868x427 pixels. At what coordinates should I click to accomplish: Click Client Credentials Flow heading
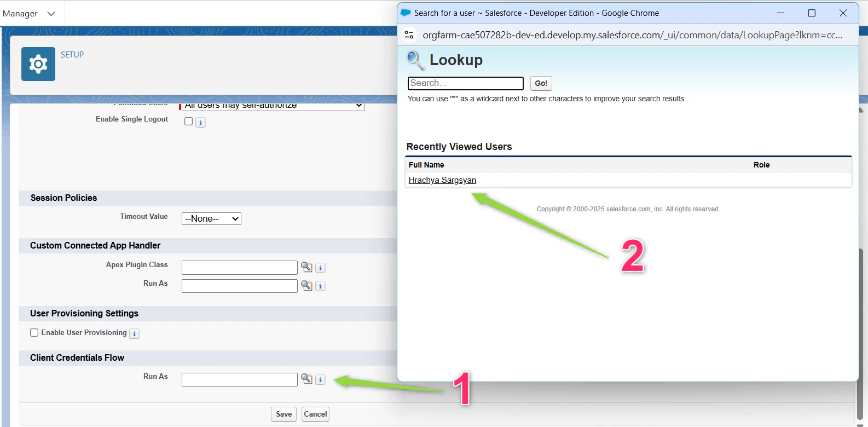[x=77, y=358]
